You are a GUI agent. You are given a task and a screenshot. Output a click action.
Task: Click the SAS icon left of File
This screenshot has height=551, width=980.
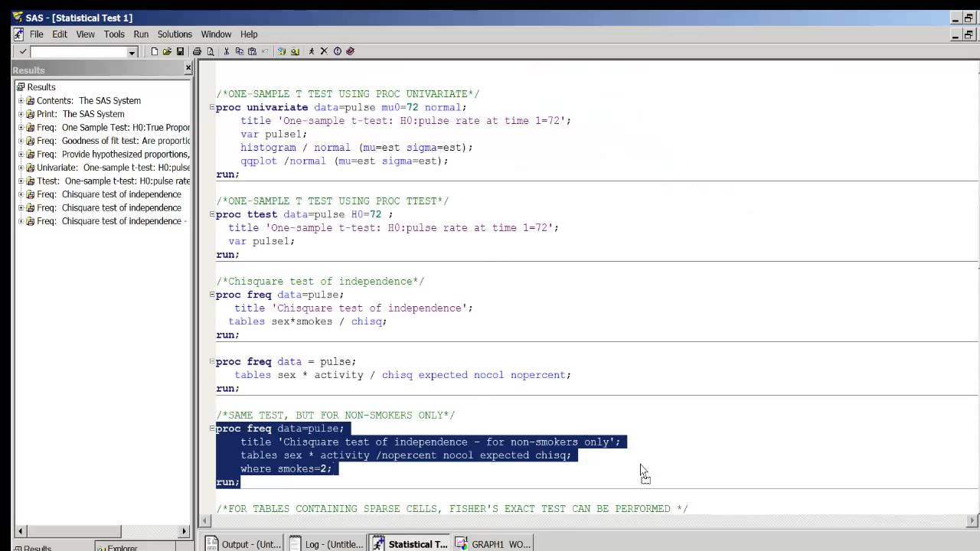pos(19,34)
